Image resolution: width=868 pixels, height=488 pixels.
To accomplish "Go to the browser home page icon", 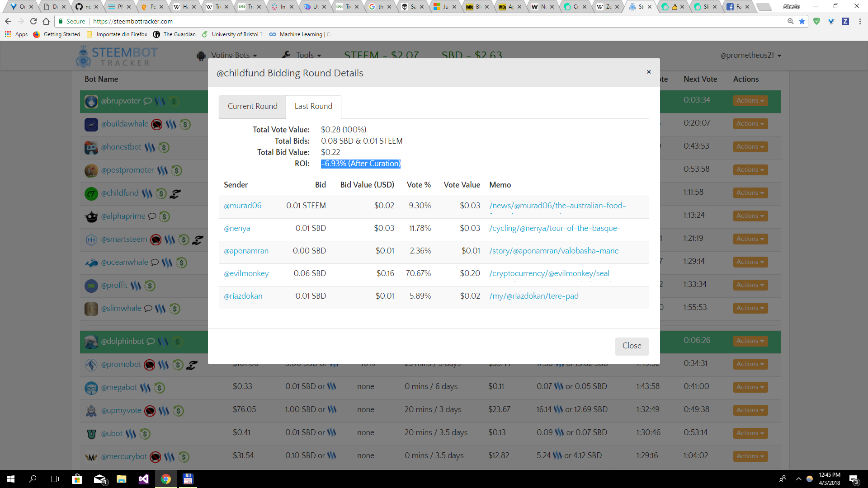I will click(x=46, y=21).
